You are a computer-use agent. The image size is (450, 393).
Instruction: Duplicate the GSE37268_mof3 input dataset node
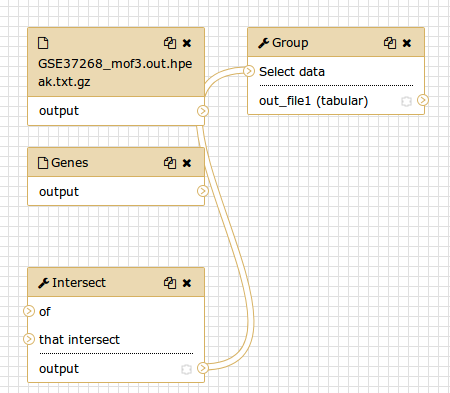170,43
